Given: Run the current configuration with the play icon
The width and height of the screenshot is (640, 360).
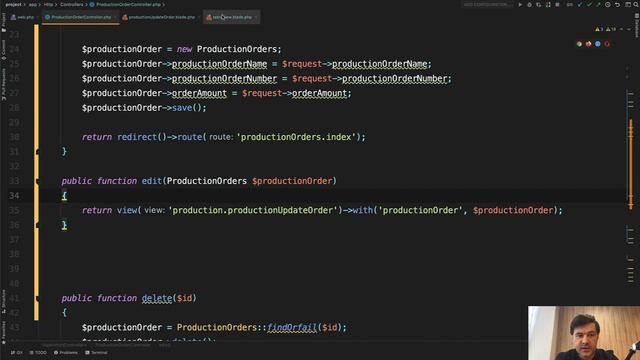Looking at the screenshot, I should [x=520, y=4].
